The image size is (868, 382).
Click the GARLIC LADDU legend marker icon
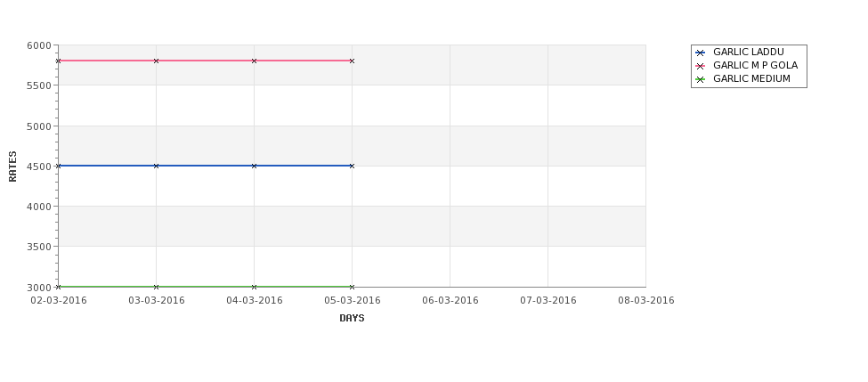click(700, 53)
